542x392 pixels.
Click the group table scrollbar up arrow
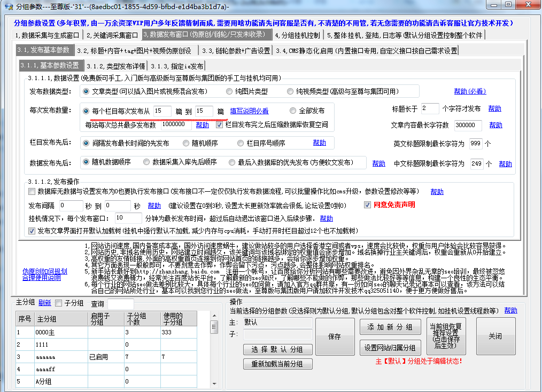tap(214, 316)
